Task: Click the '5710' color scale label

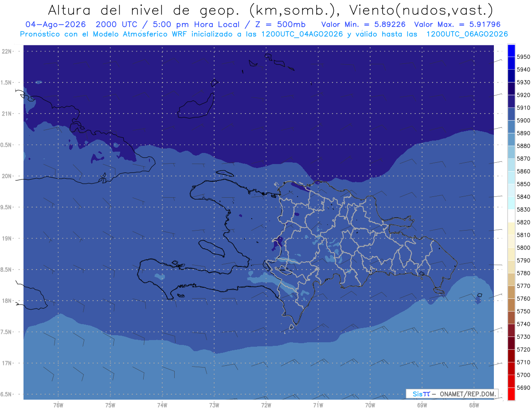Action: pyautogui.click(x=523, y=362)
